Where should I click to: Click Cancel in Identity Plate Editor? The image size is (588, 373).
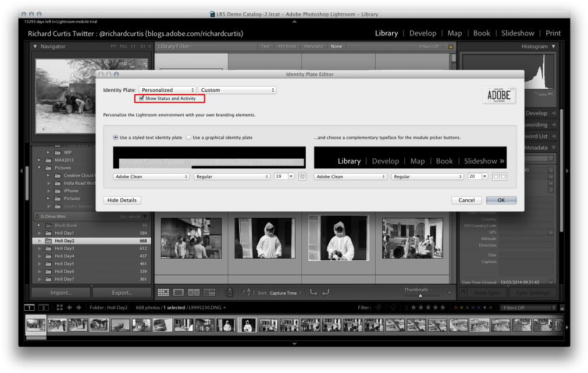[466, 200]
